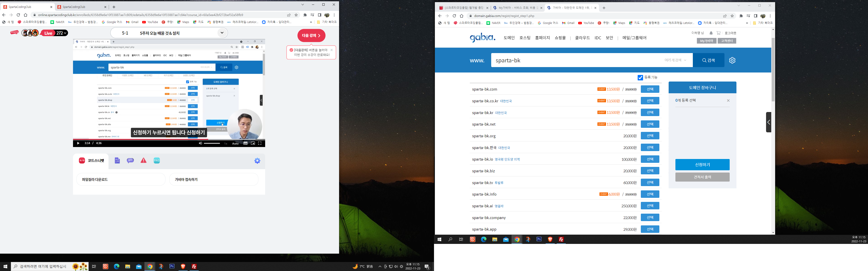The image size is (868, 271).
Task: Open the 호스팅 menu on gabia
Action: [x=525, y=38]
